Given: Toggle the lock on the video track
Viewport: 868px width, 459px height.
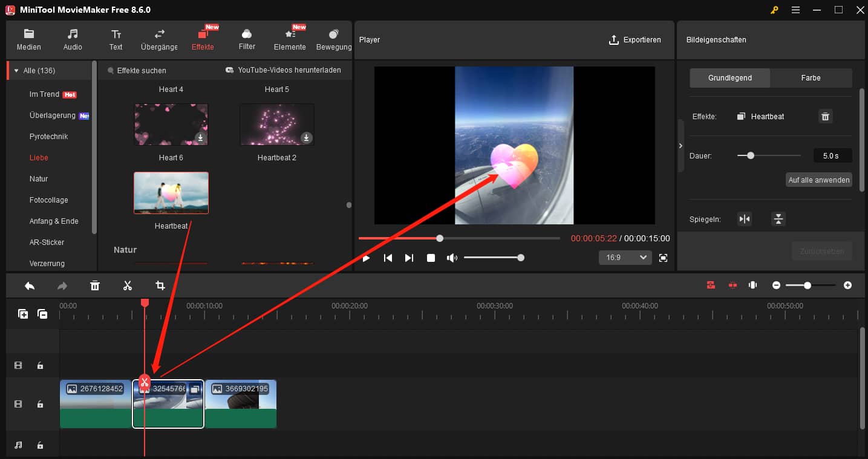Looking at the screenshot, I should coord(40,404).
